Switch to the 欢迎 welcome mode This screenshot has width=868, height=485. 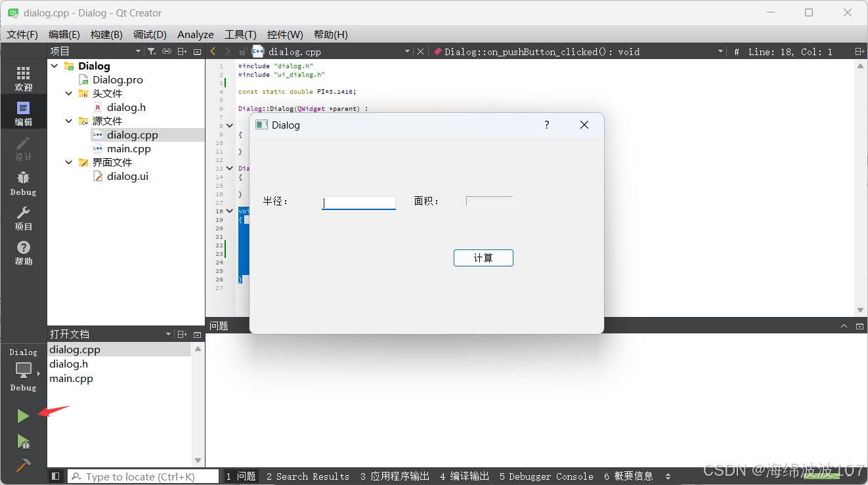[23, 79]
